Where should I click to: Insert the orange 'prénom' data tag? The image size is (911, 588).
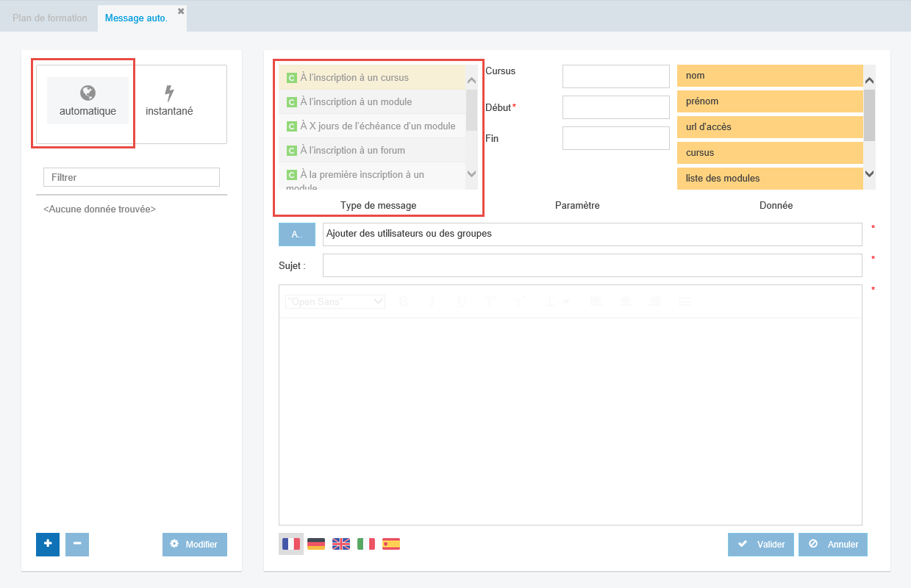tap(769, 101)
